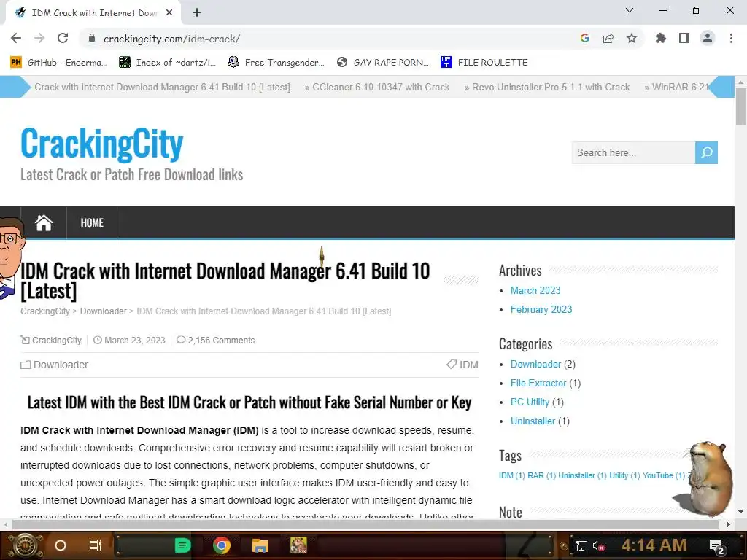Click the CrackingCity breadcrumb link
747x560 pixels.
[45, 311]
